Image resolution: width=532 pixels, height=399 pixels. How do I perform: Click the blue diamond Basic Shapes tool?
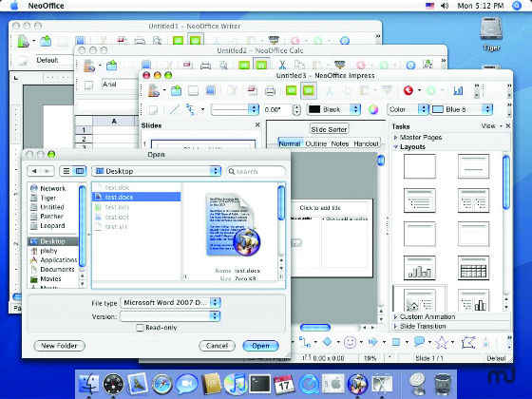click(x=327, y=342)
